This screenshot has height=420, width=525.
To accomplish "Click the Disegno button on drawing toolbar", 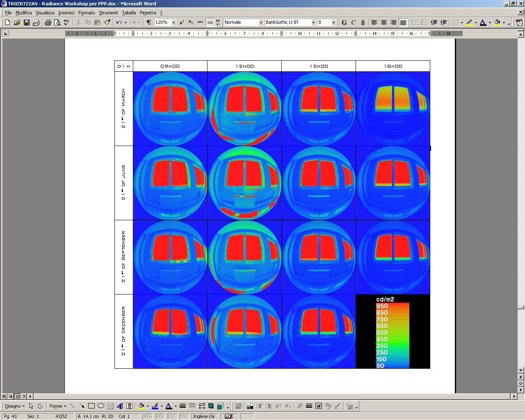I will point(14,406).
